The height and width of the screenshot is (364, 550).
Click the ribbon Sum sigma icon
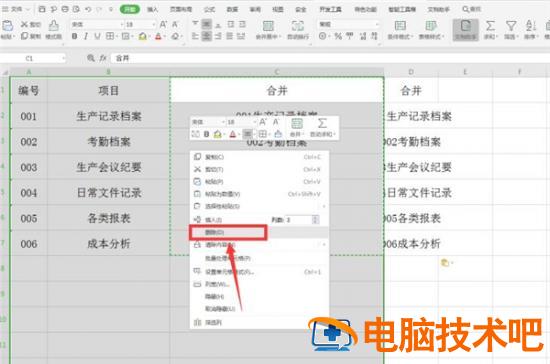490,26
